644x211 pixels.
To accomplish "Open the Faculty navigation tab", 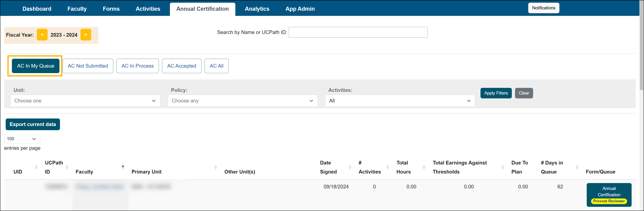I will [77, 9].
